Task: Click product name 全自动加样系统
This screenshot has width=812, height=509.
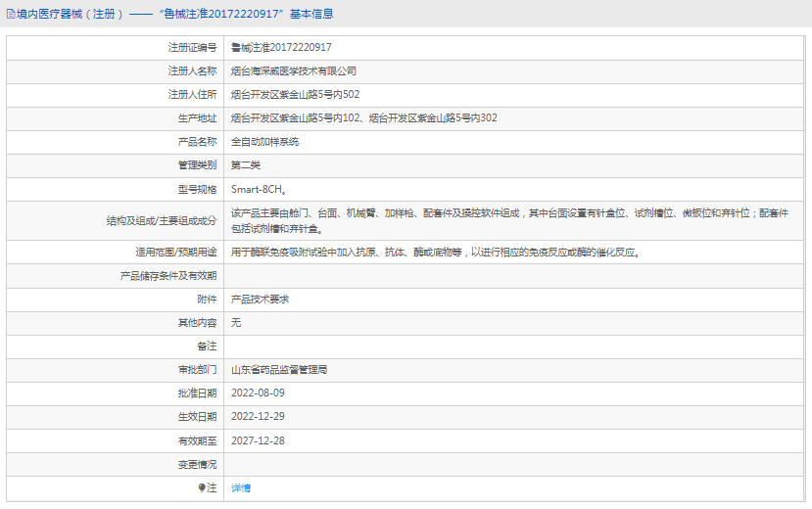Action: pyautogui.click(x=265, y=142)
